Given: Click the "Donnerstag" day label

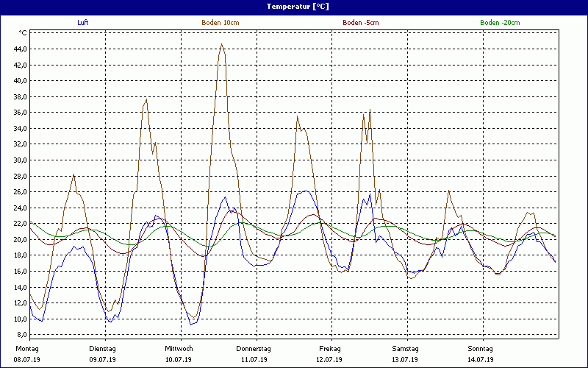Looking at the screenshot, I should [x=254, y=348].
